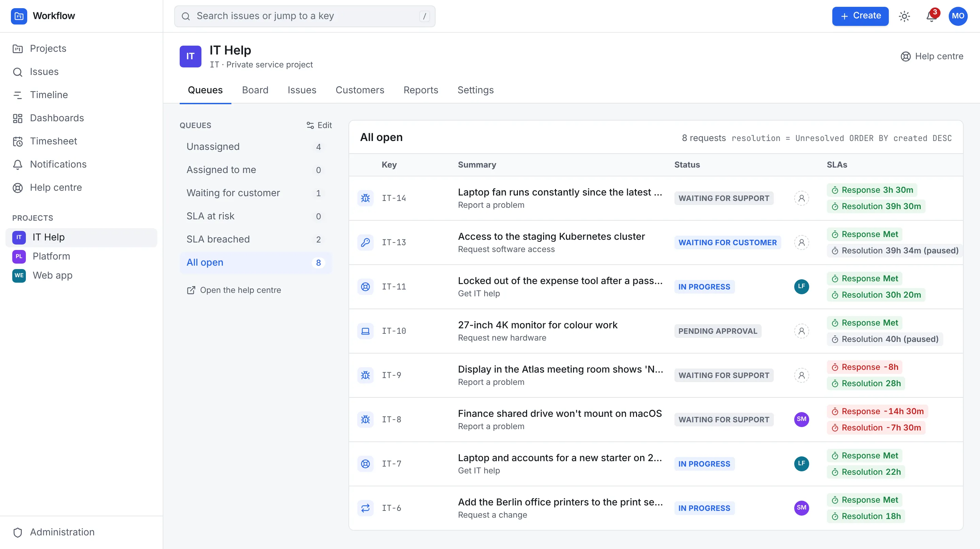Edit the queues list
This screenshot has height=549, width=980.
tap(319, 125)
